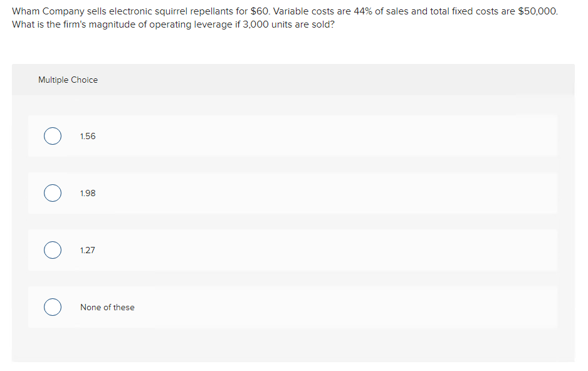The image size is (588, 371).
Task: Select the last answer row in the list
Action: click(292, 307)
